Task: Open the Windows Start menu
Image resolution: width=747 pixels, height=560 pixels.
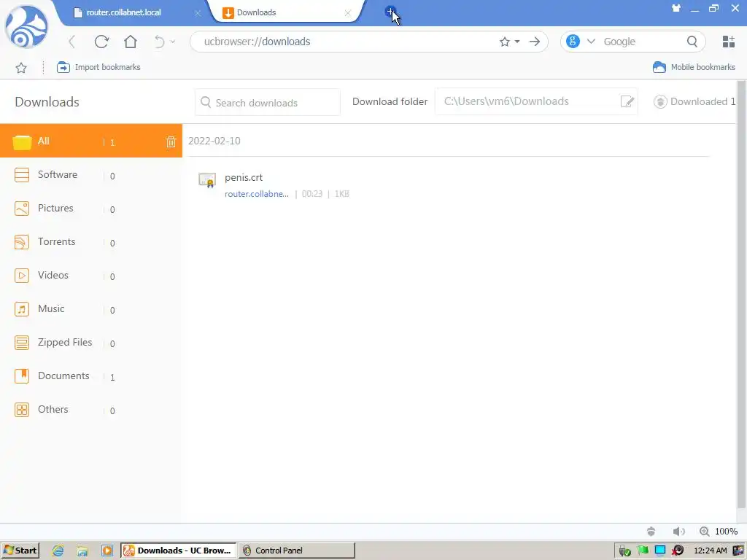Action: (x=20, y=551)
